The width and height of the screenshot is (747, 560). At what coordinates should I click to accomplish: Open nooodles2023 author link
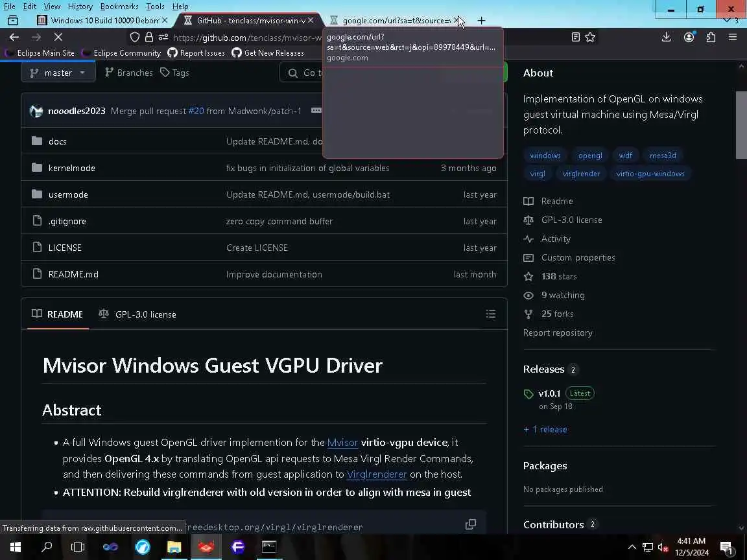click(77, 111)
